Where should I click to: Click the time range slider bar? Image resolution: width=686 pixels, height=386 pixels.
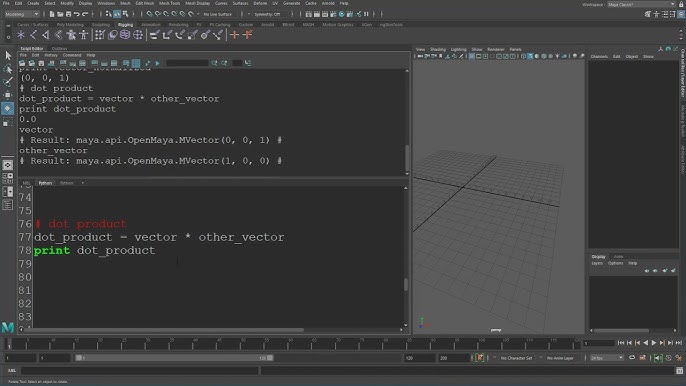point(174,358)
